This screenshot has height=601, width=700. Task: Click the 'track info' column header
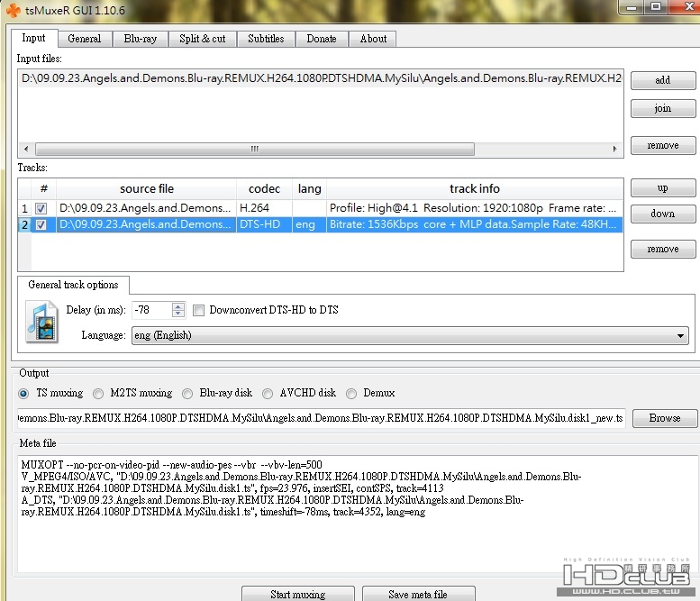tap(475, 189)
